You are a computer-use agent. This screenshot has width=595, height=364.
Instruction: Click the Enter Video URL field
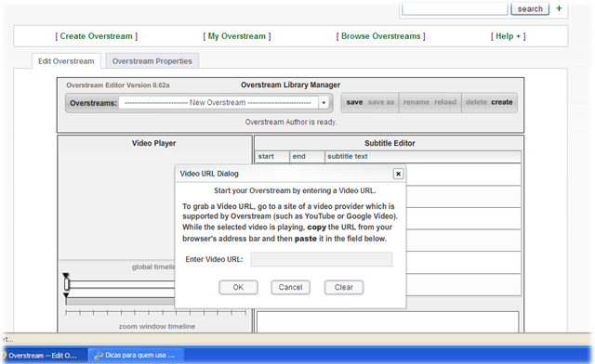pyautogui.click(x=322, y=260)
